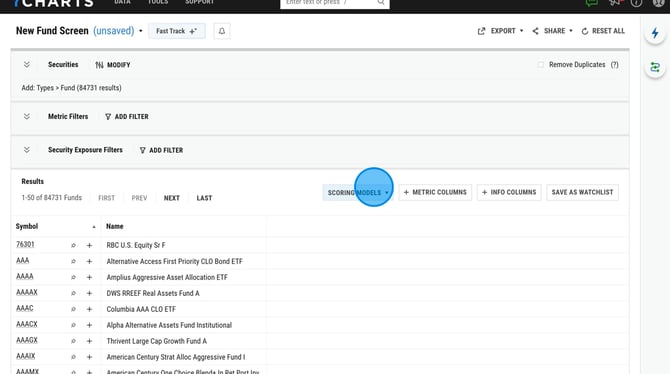
Task: Click the plus icon for row AAAGX
Action: click(x=89, y=341)
